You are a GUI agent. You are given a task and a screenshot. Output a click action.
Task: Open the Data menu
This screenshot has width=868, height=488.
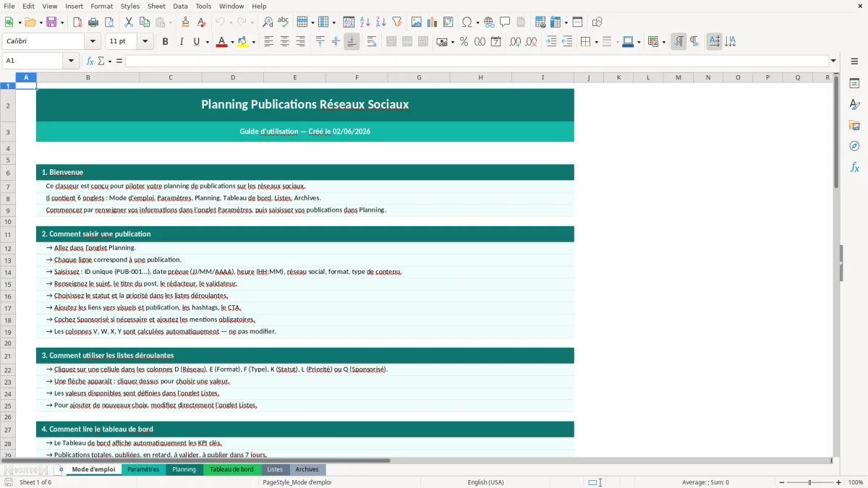tap(180, 6)
